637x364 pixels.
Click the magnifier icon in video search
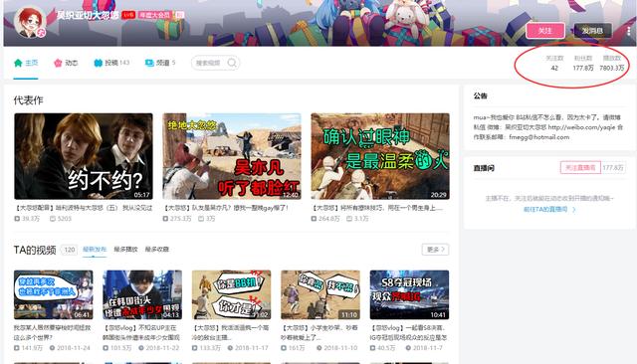coord(232,63)
